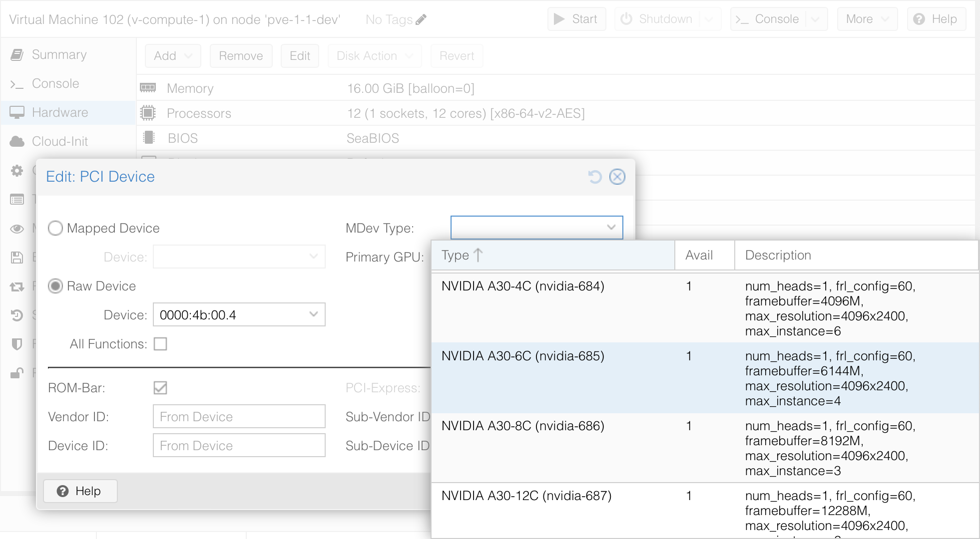Select the Mapped Device radio button
Screen dimensions: 980x539
click(55, 228)
